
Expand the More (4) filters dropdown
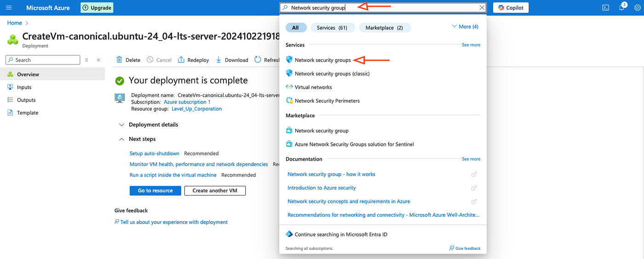click(x=465, y=27)
